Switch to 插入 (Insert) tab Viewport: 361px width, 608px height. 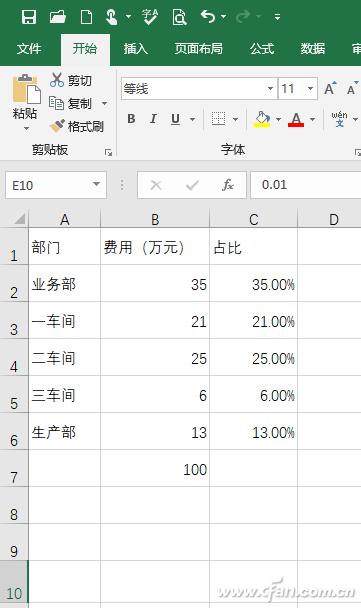click(136, 48)
